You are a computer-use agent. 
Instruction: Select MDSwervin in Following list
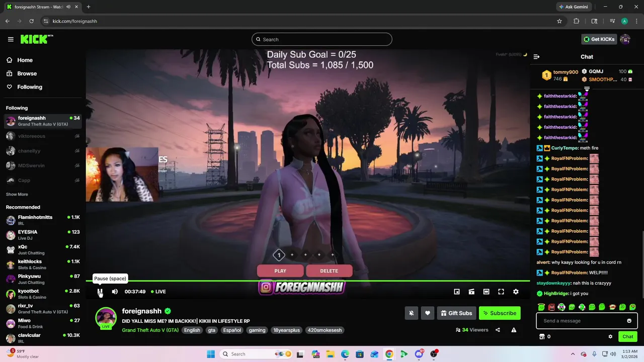(43, 165)
